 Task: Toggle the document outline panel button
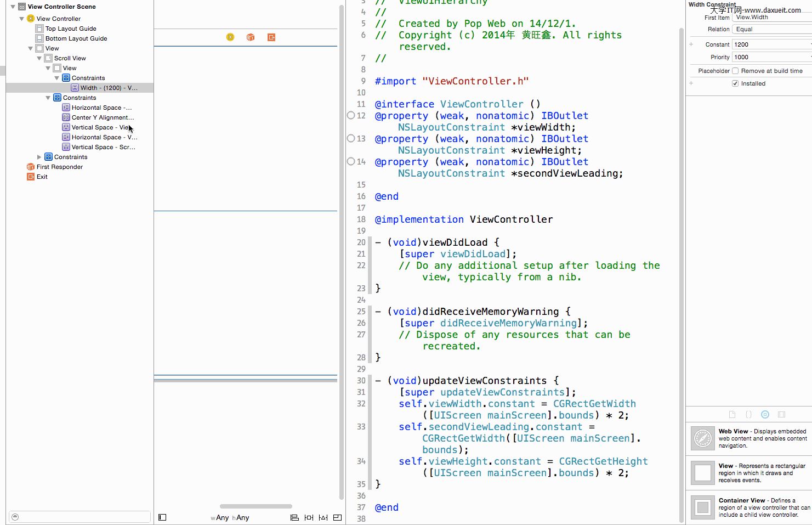click(162, 517)
